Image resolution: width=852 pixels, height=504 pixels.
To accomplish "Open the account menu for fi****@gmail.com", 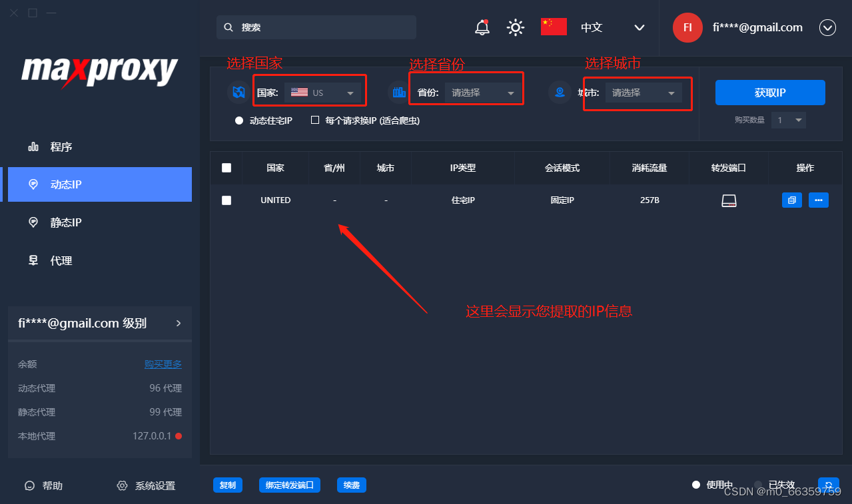I will click(827, 27).
